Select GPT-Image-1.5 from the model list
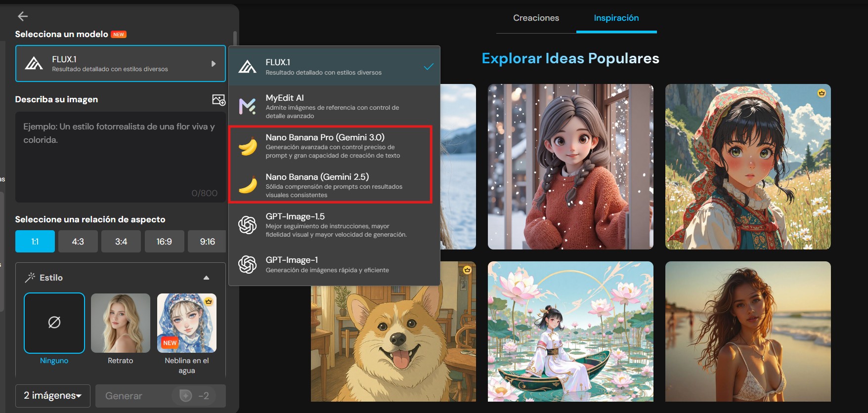The width and height of the screenshot is (868, 413). pos(334,225)
